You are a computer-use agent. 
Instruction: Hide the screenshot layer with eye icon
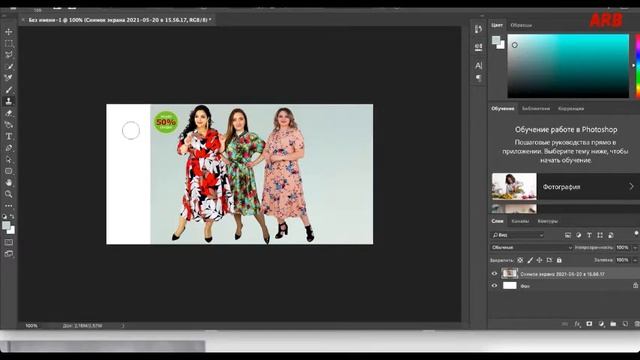click(x=494, y=274)
